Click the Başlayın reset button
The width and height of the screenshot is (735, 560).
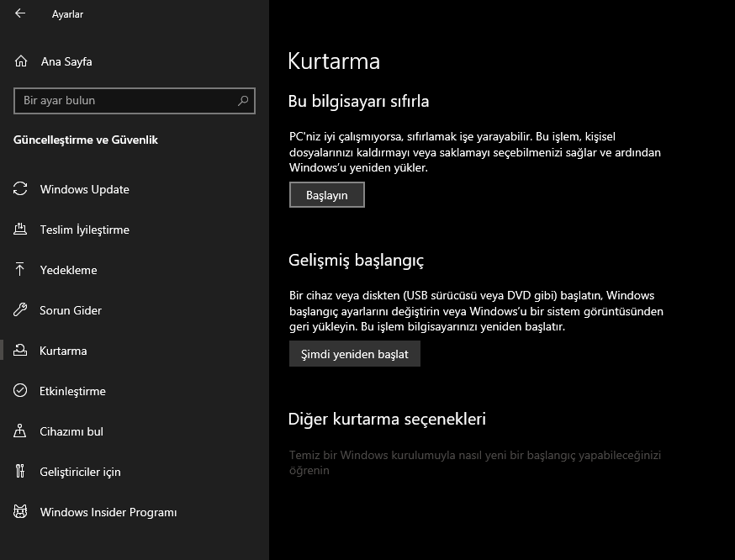[327, 195]
